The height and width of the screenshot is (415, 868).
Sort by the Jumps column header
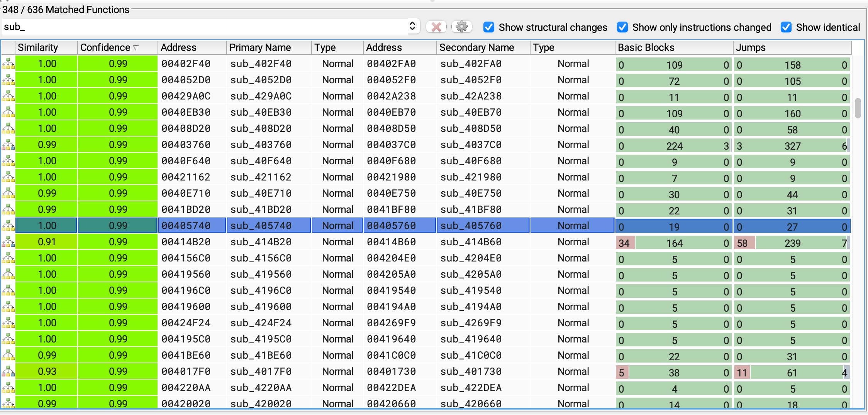792,47
